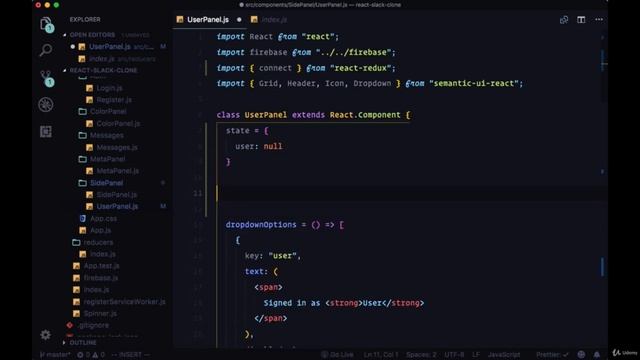The height and width of the screenshot is (360, 640).
Task: Open Register.js in the file tree
Action: [x=114, y=100]
